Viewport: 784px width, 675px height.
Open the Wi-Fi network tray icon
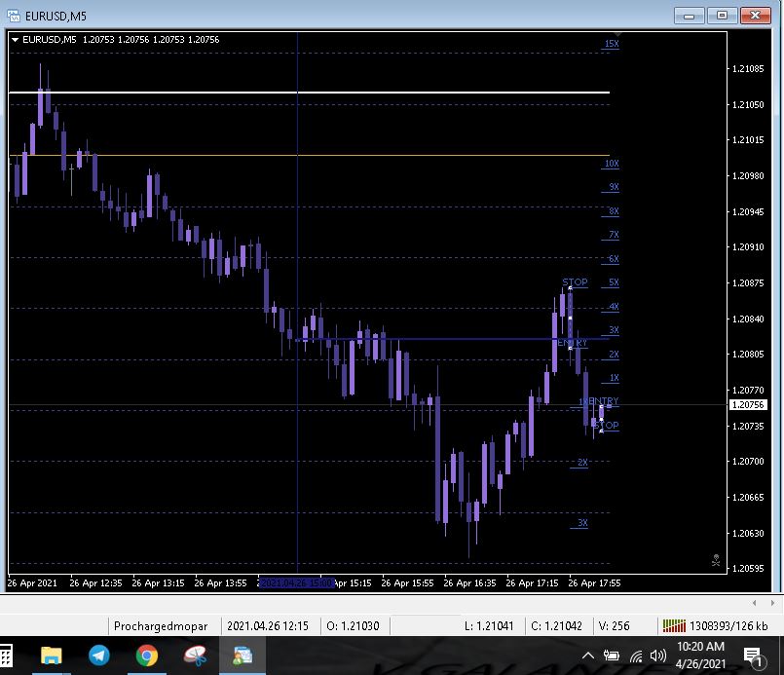[636, 656]
